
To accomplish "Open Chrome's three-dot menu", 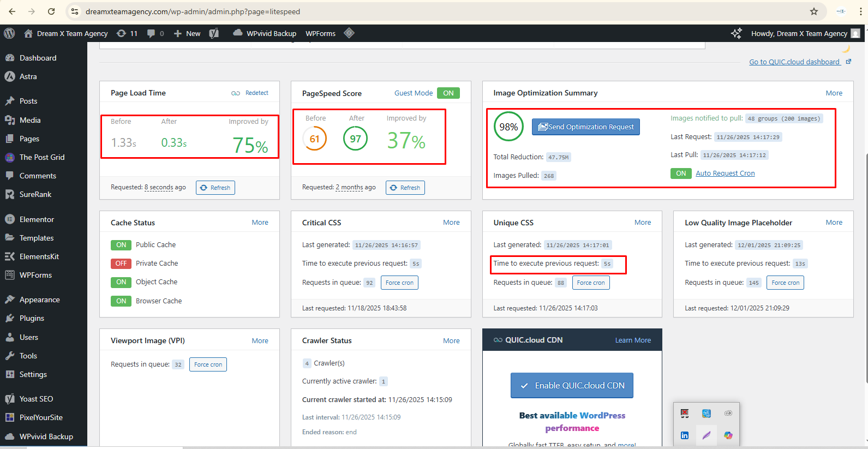I will tap(860, 11).
